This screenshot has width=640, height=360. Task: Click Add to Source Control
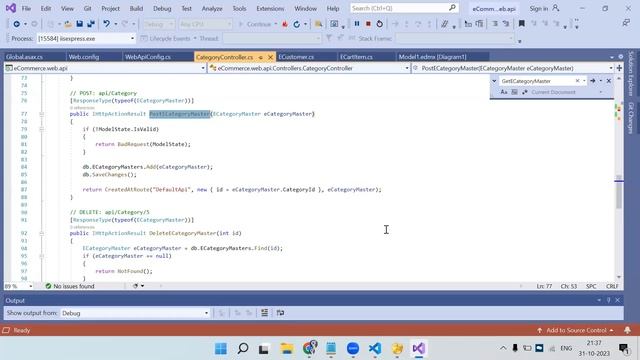(576, 330)
